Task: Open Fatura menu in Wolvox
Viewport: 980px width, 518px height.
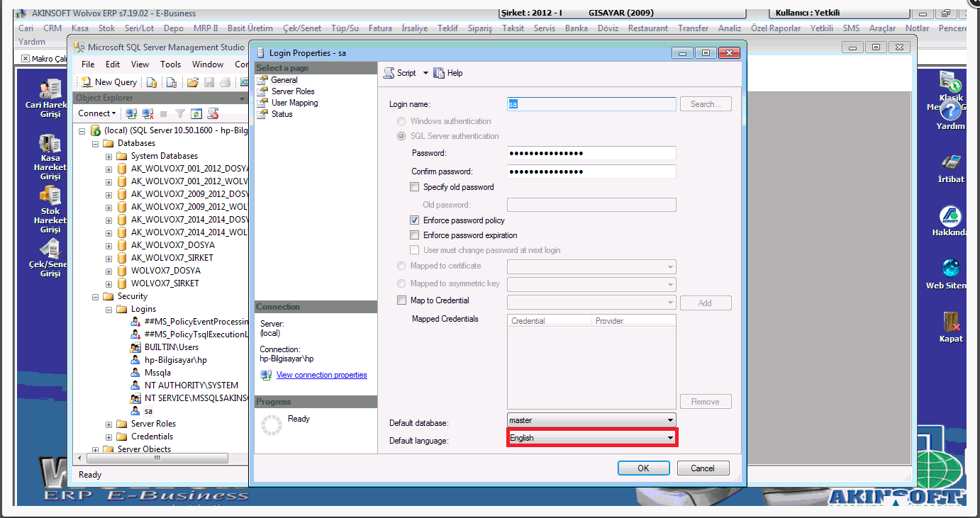Action: (x=380, y=28)
